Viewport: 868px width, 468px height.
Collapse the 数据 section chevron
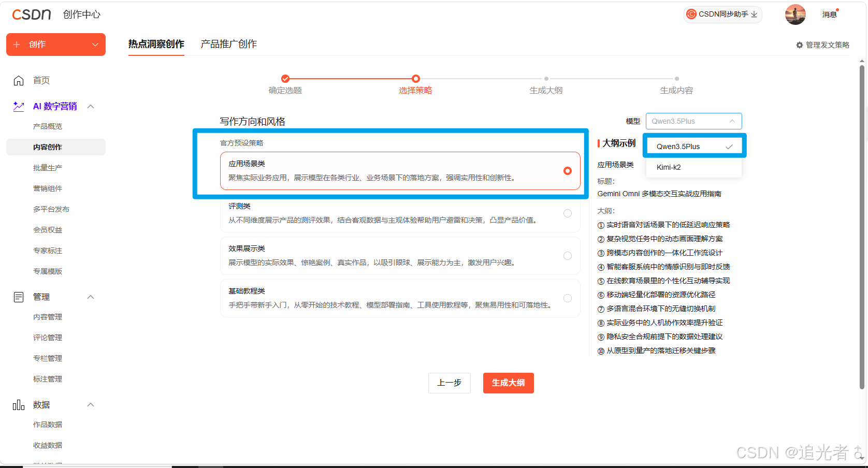pyautogui.click(x=91, y=404)
